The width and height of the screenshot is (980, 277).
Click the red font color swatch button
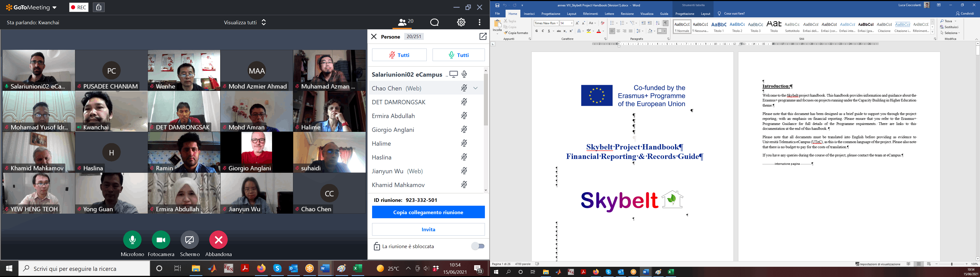click(599, 31)
